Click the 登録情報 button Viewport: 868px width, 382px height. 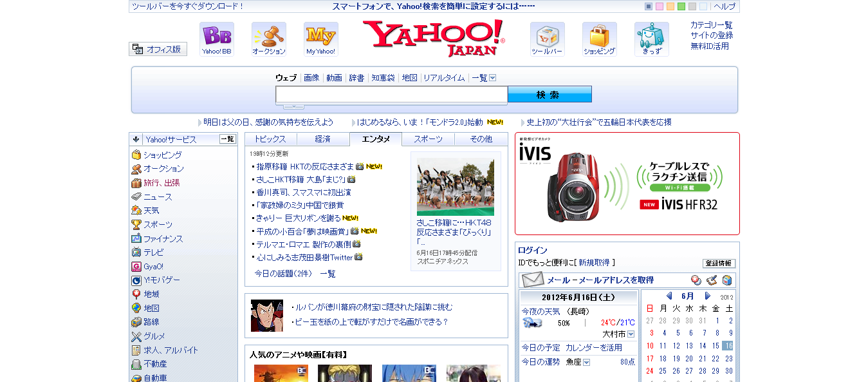[719, 263]
